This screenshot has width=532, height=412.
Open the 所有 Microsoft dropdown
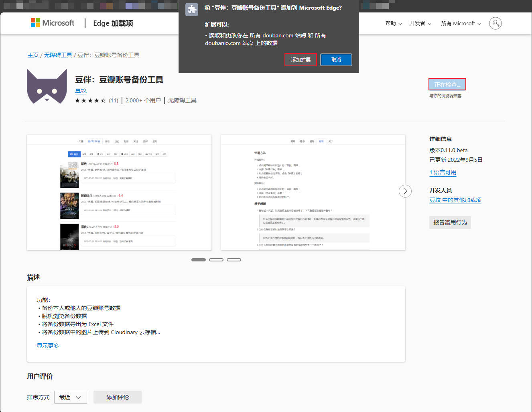(x=461, y=24)
